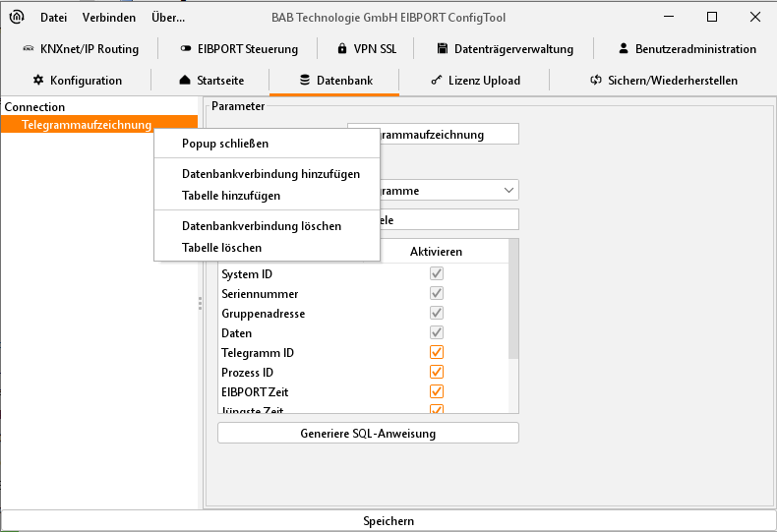Click the VPN SSL lock icon

pos(341,49)
